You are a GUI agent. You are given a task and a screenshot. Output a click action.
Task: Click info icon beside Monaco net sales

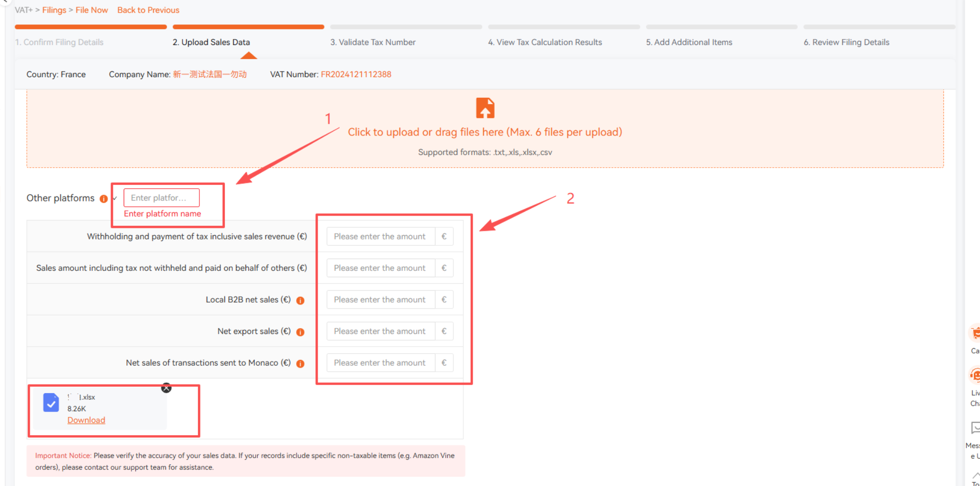[x=301, y=363]
